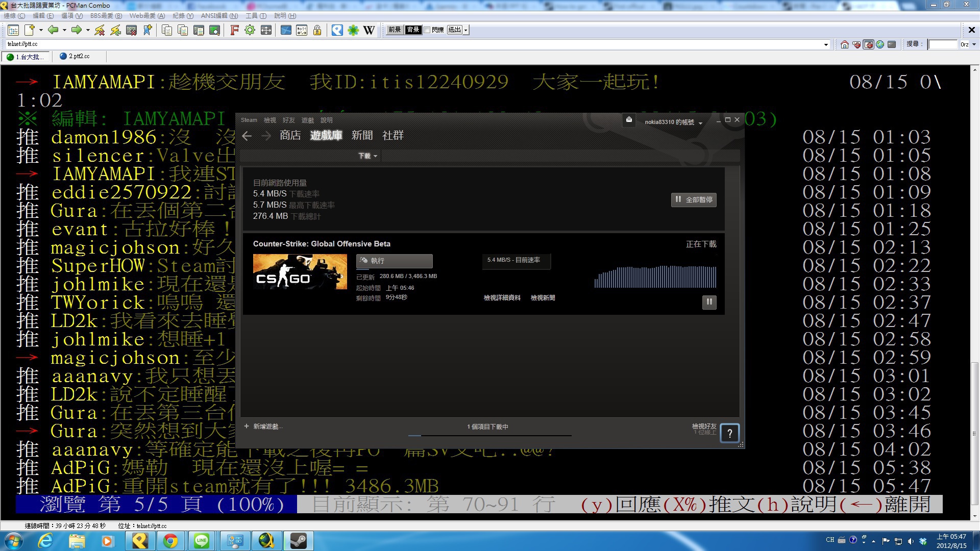Click the padlock icon in toolbar
Viewport: 980px width, 551px height.
pos(317,30)
